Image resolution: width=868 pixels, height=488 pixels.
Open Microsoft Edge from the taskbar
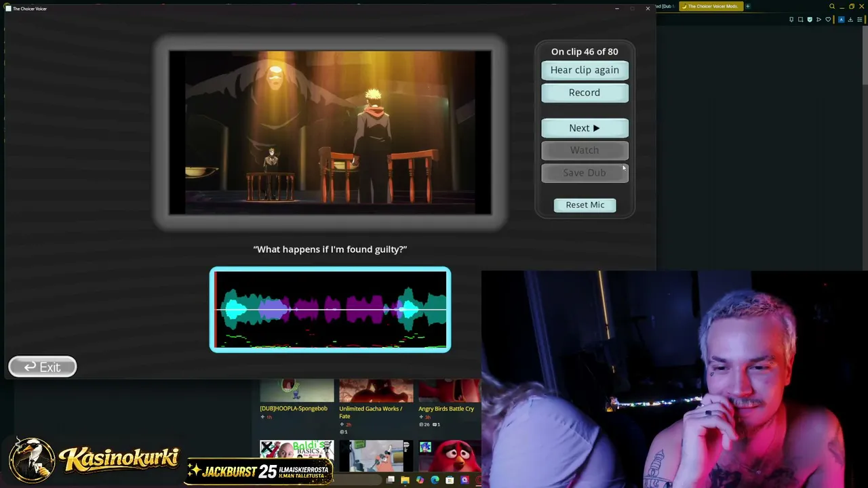pos(435,481)
